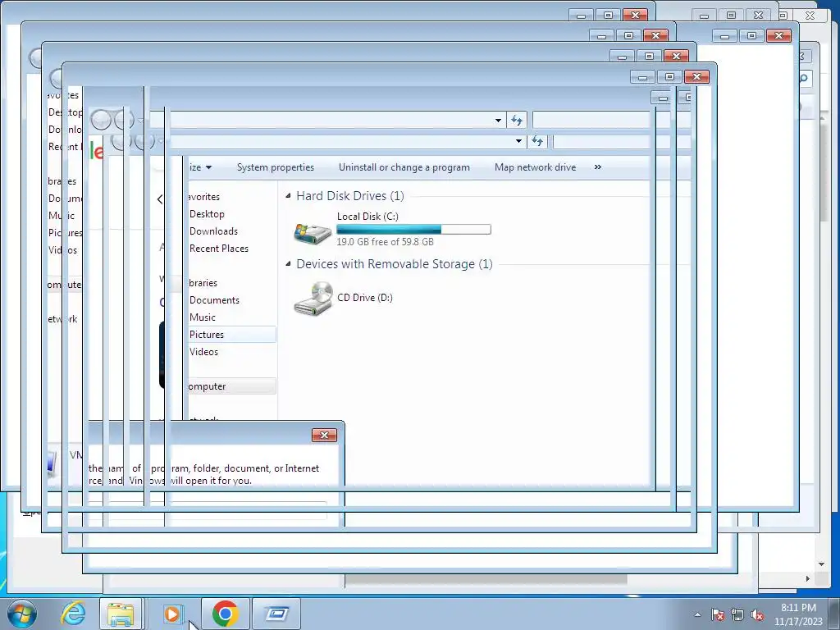Image resolution: width=840 pixels, height=630 pixels.
Task: Select Music in front window navigation
Action: coord(203,317)
